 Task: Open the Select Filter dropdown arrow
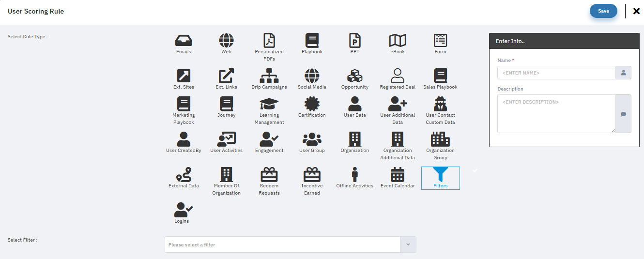[x=408, y=244]
